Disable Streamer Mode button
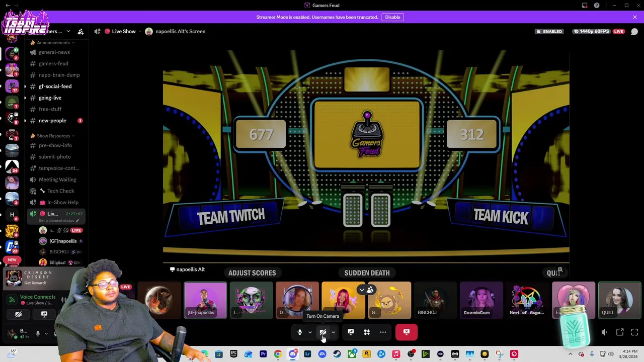This screenshot has height=362, width=644. pyautogui.click(x=392, y=17)
